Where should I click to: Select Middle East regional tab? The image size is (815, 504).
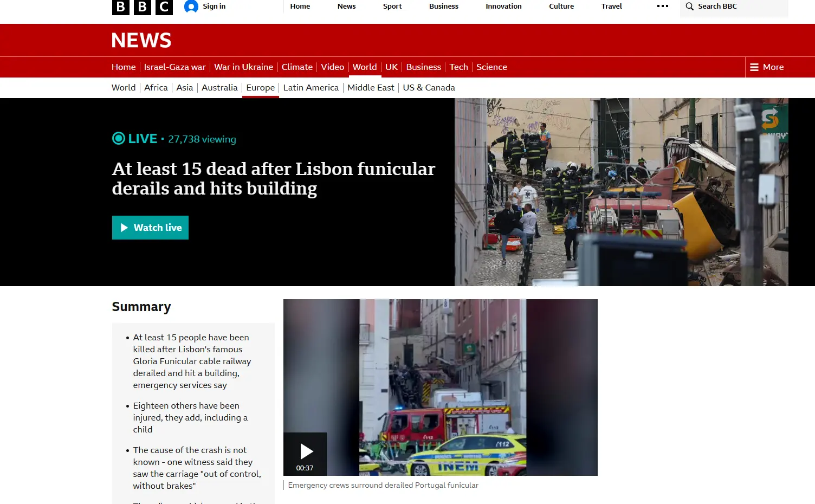tap(371, 88)
